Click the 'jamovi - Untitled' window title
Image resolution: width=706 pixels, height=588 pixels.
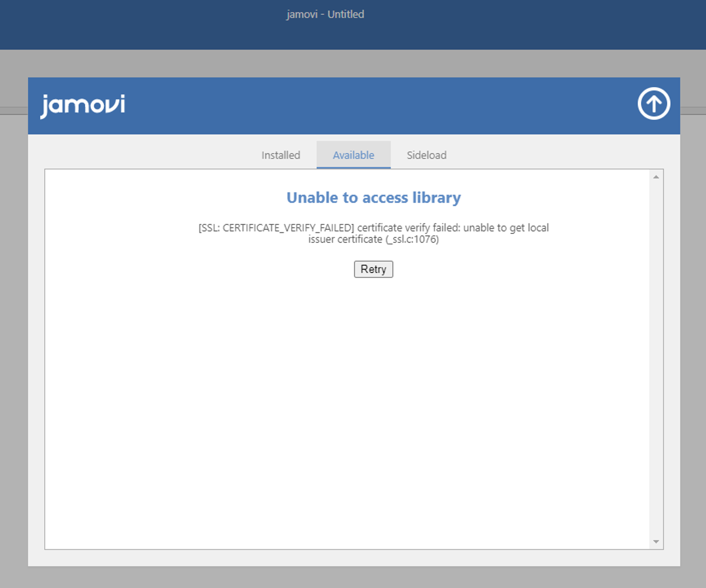[x=325, y=14]
